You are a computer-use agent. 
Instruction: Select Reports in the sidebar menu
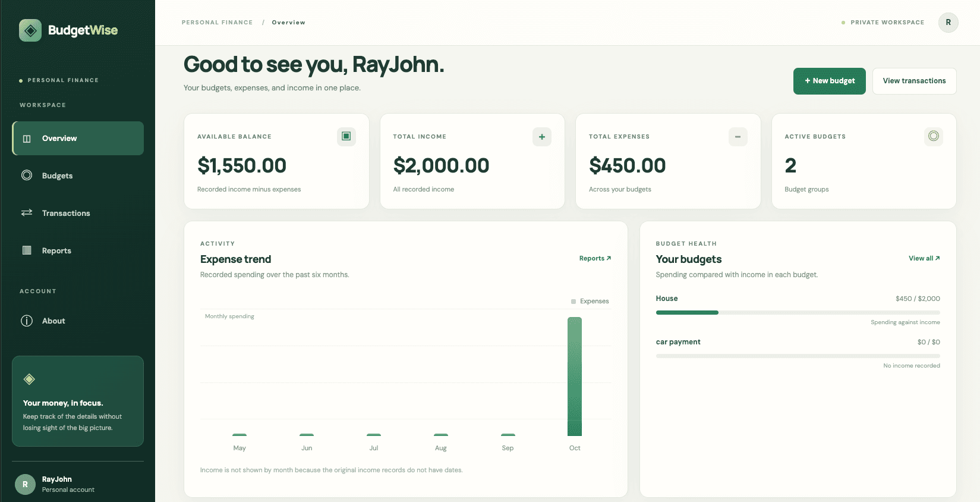point(78,251)
